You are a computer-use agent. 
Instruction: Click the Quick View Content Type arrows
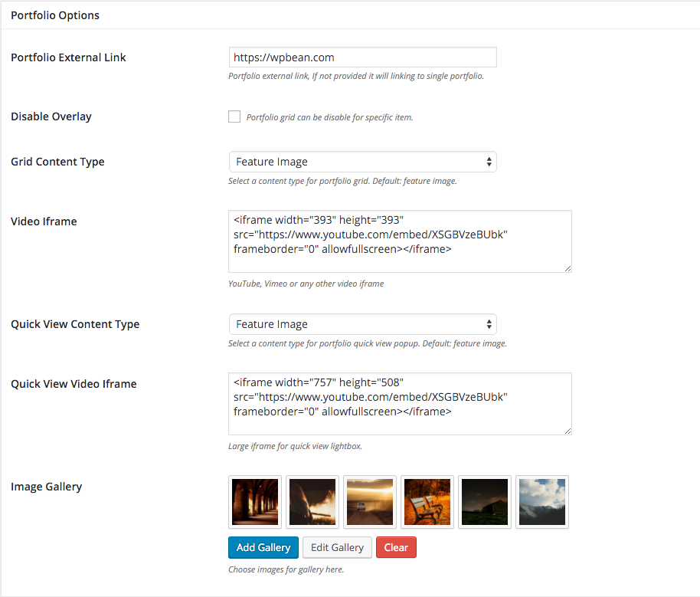tap(489, 324)
